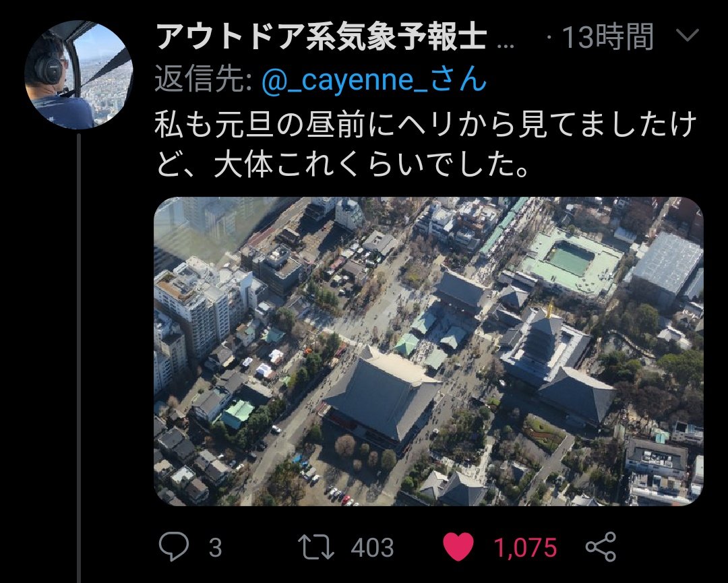View the 1,075 likes count
Screen dimensions: 728x583
click(x=525, y=547)
